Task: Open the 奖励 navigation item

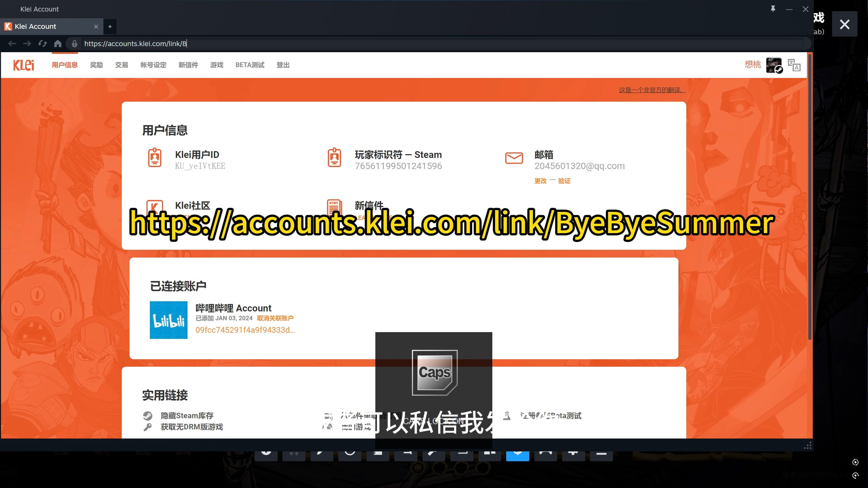Action: [x=96, y=65]
